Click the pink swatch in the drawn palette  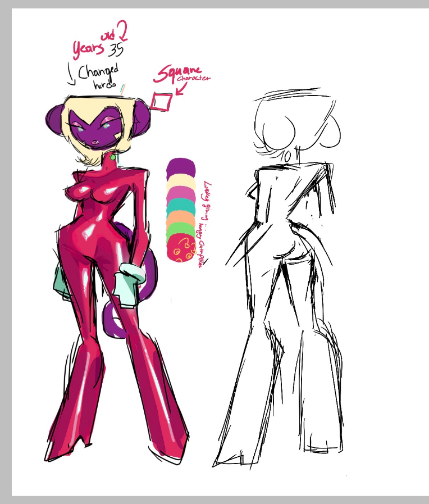(181, 193)
